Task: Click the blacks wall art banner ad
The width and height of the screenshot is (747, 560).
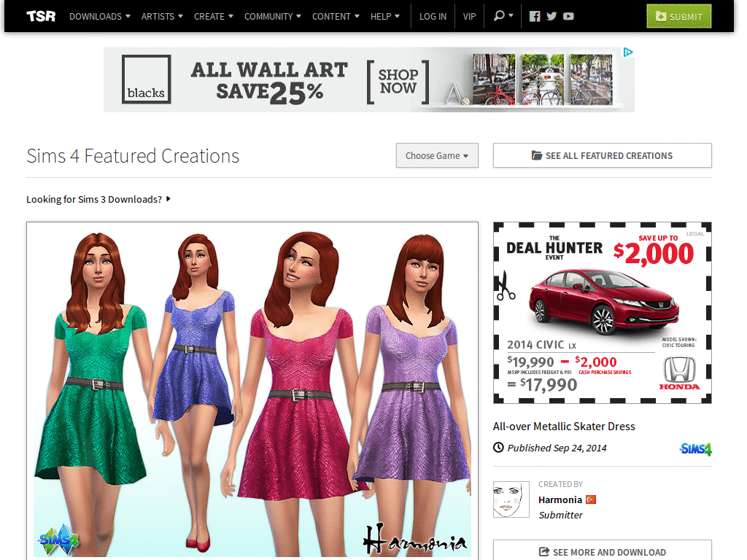Action: (x=368, y=79)
